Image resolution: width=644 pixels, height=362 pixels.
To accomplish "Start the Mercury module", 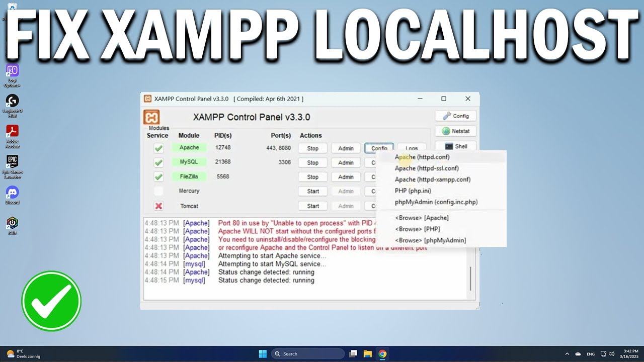I will pyautogui.click(x=313, y=191).
